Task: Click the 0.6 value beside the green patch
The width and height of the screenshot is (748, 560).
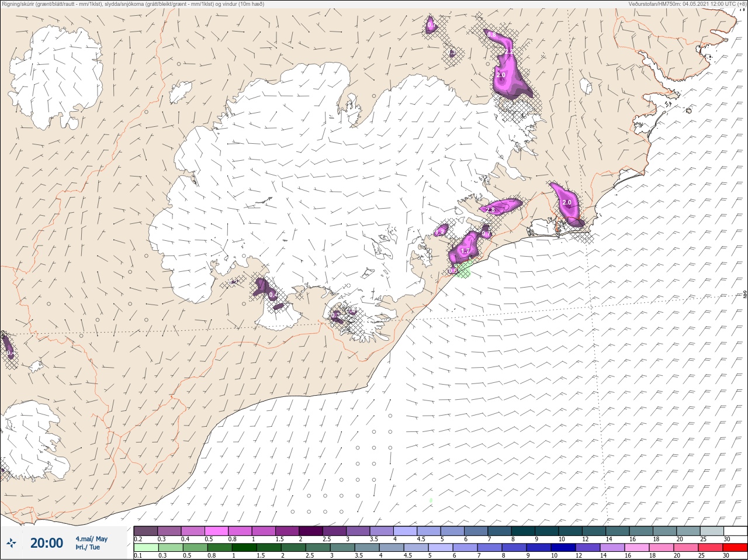Action: coord(452,271)
